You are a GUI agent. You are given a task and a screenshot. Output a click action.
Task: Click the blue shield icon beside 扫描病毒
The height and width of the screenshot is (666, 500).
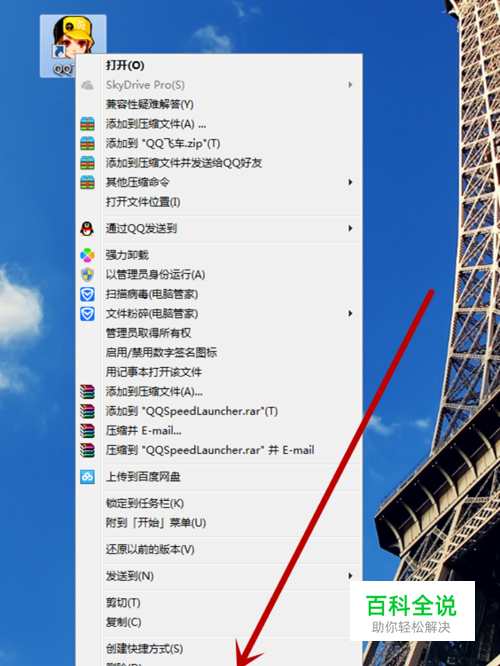(88, 294)
